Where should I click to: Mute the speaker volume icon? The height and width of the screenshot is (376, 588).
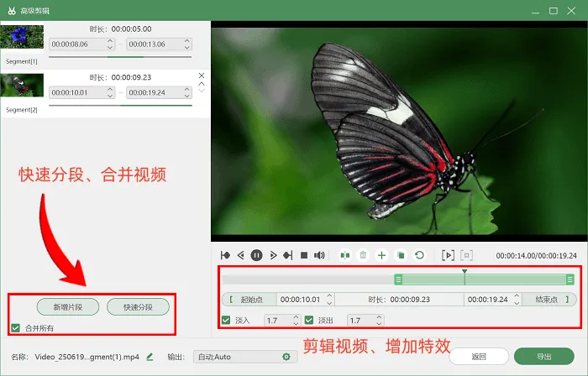(319, 255)
